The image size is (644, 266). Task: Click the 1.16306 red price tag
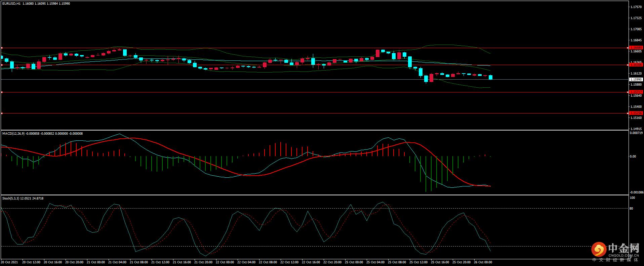[636, 64]
